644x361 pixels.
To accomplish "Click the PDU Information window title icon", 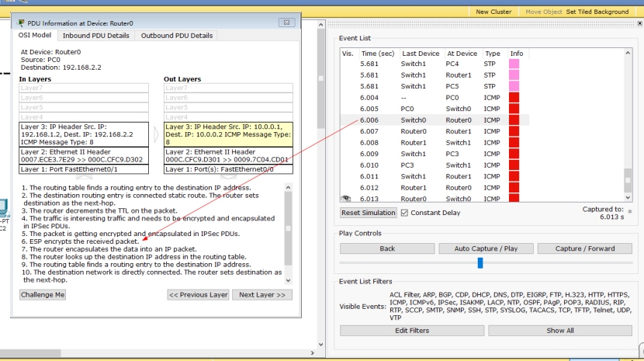I will click(21, 23).
